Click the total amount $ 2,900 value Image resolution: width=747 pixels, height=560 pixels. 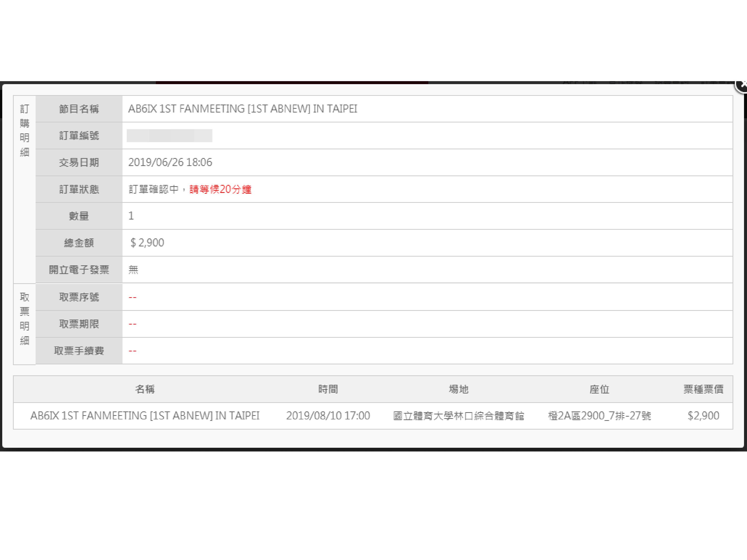[147, 243]
